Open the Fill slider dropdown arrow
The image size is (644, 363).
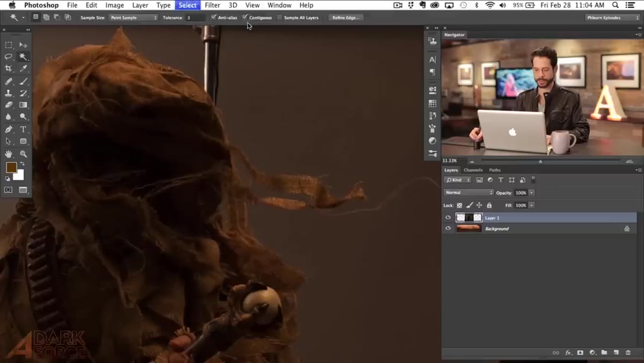(x=531, y=205)
